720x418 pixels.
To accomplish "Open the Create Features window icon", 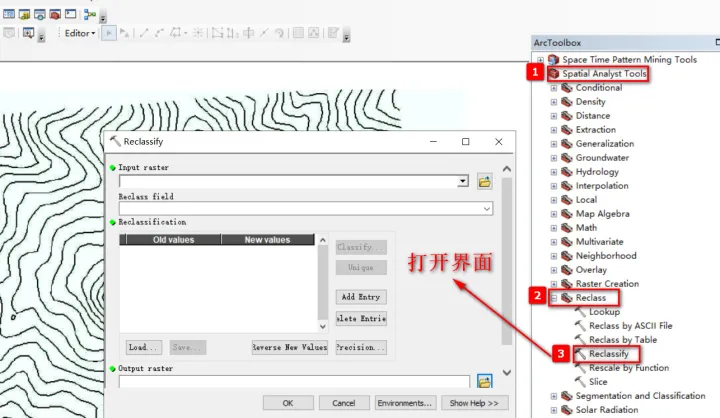I will pyautogui.click(x=333, y=33).
